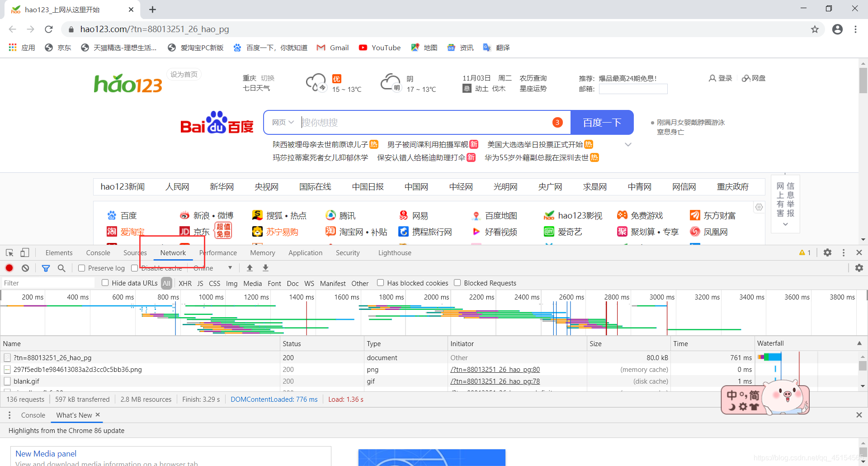Bookmark this page with the star icon
Screen dimensions: 868x466
pos(815,29)
